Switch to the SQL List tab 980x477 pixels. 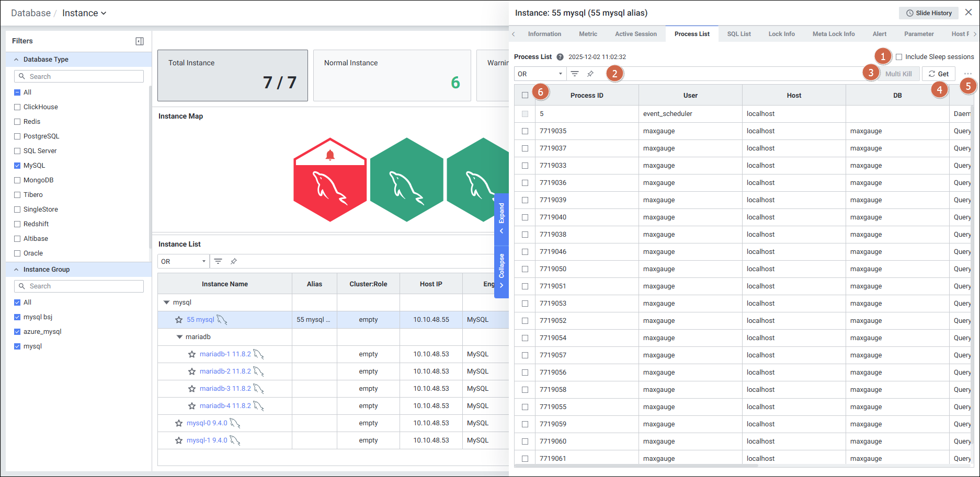click(x=738, y=34)
